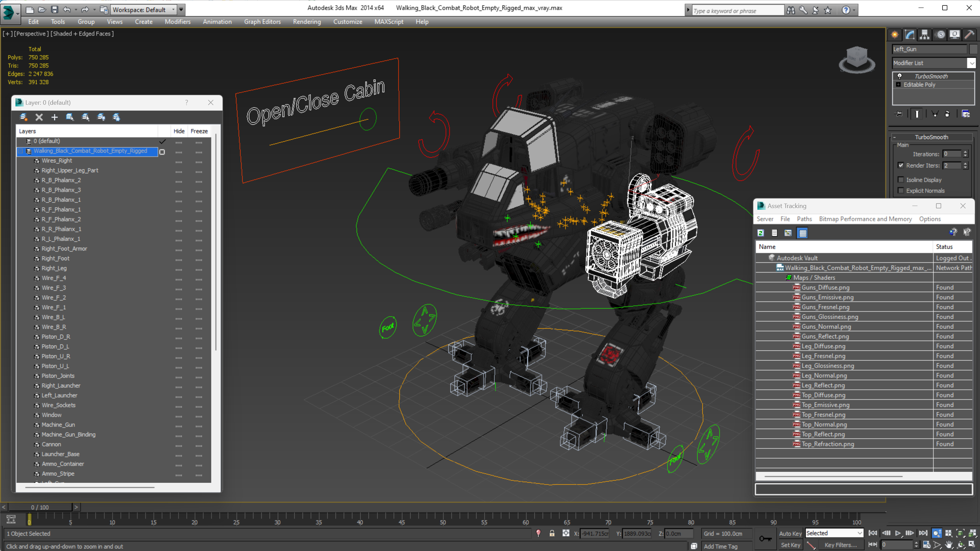The height and width of the screenshot is (551, 980).
Task: Open Configure Modifier Sets icon
Action: tap(966, 114)
